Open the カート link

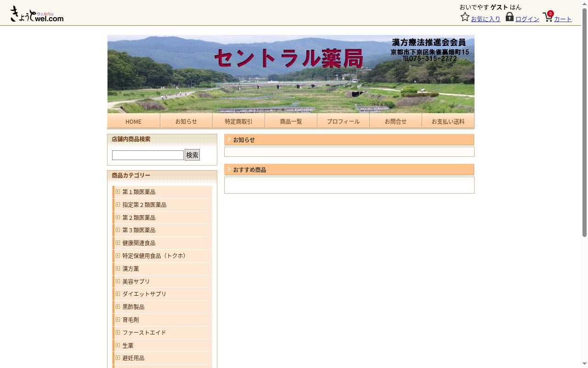(x=563, y=19)
